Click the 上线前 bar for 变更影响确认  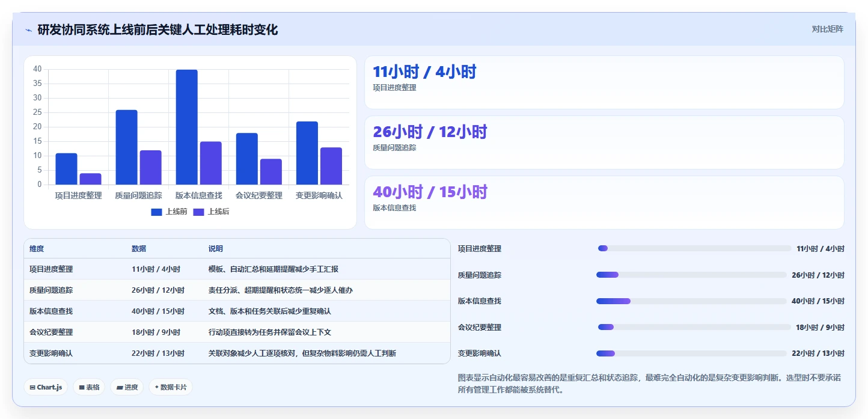307,153
